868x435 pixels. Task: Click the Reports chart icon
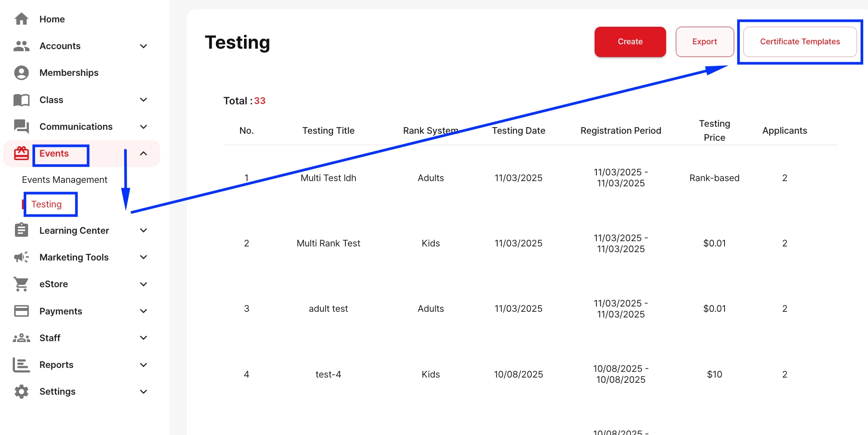point(21,365)
